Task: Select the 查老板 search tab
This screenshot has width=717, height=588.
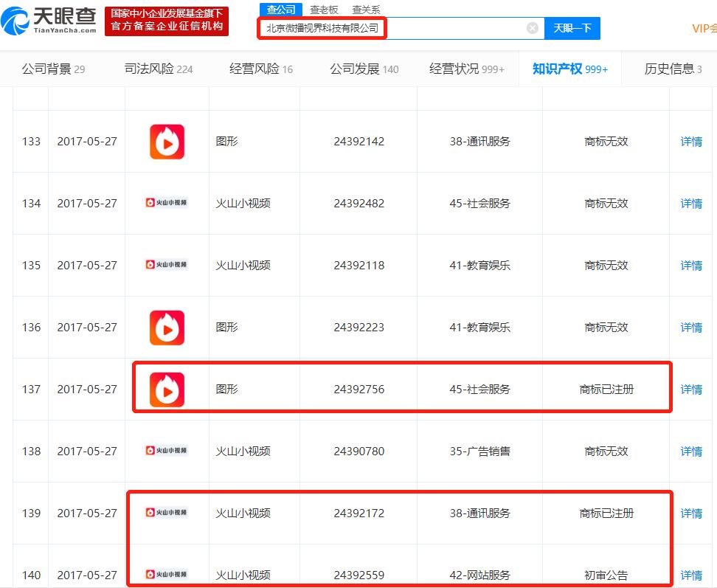Action: [324, 10]
